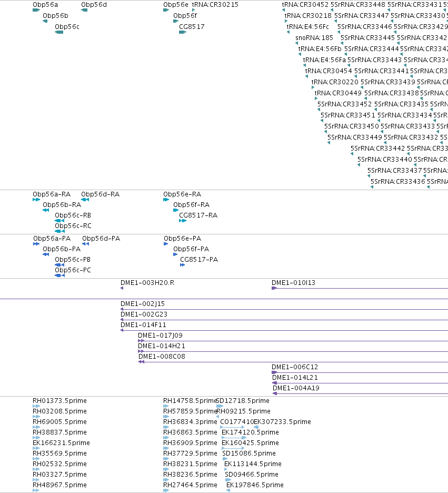Select the Obp56d-RA transcript label
Screen dimensions: 448x493
pyautogui.click(x=100, y=194)
